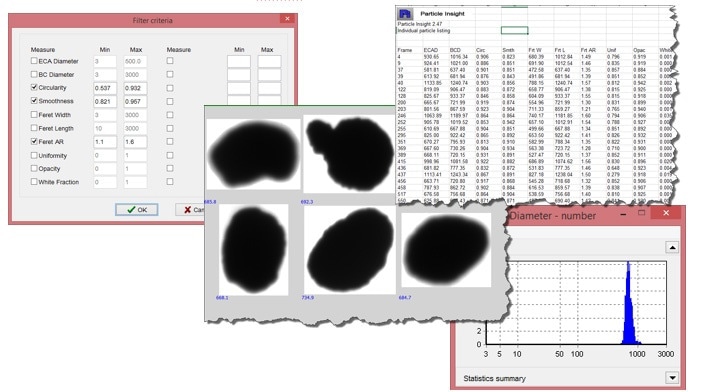The height and width of the screenshot is (392, 704).
Task: Enable the Opacity measure checkbox
Action: [x=34, y=168]
